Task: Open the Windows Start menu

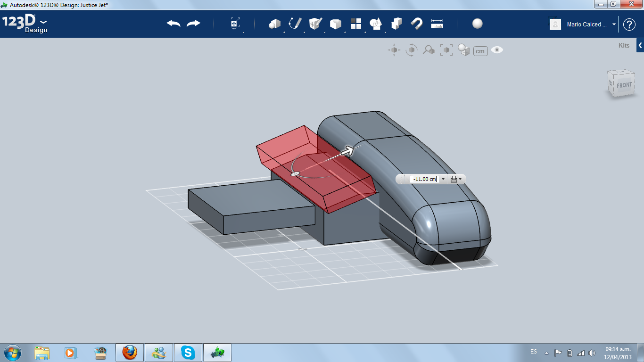Action: point(12,353)
